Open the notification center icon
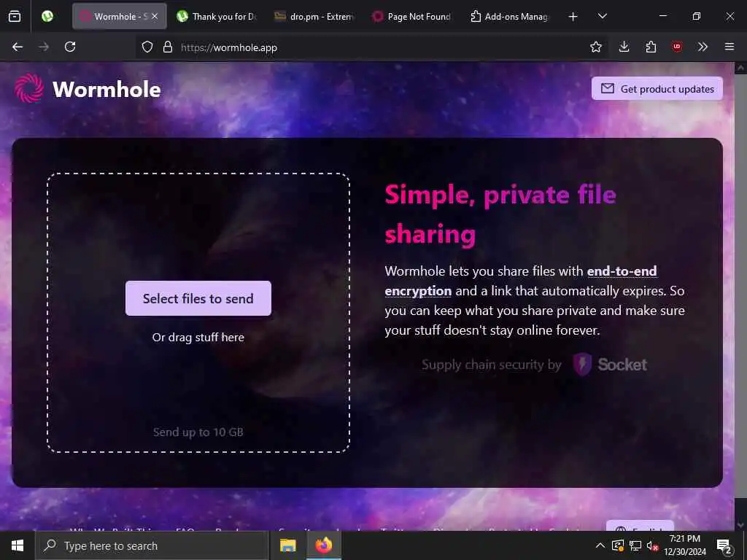 pyautogui.click(x=724, y=545)
